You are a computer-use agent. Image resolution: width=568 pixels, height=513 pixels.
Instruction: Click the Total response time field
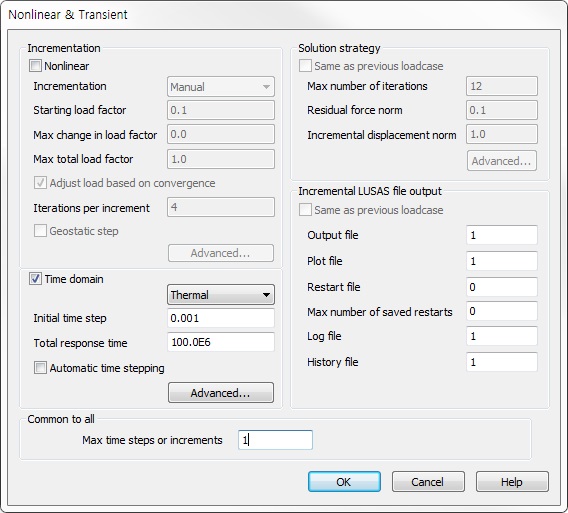pos(221,342)
